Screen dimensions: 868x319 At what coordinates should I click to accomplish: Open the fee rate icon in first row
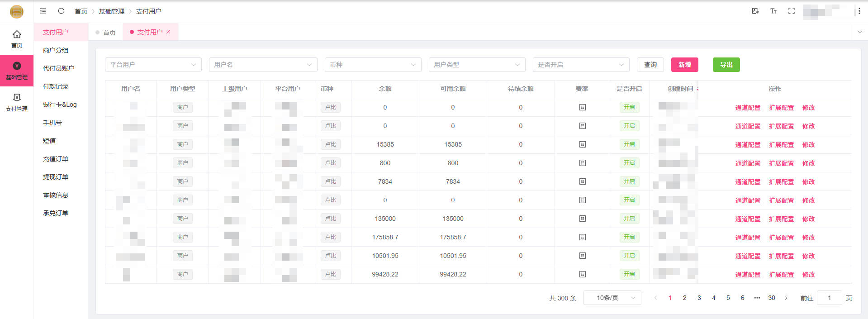pos(582,107)
